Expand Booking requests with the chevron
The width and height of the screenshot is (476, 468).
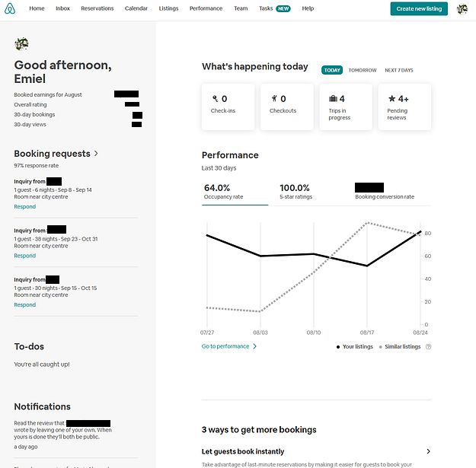coord(96,154)
